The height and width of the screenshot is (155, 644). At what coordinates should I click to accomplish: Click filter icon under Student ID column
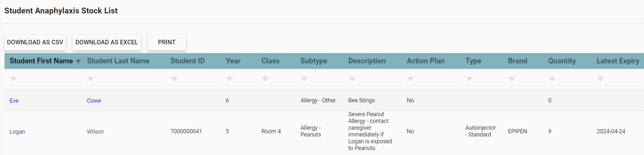[174, 79]
